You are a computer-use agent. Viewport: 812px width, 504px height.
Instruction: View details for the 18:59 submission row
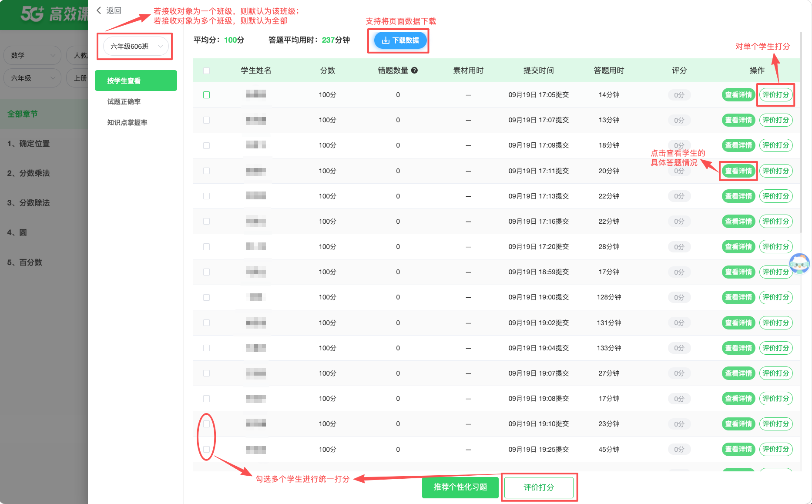[x=738, y=272]
